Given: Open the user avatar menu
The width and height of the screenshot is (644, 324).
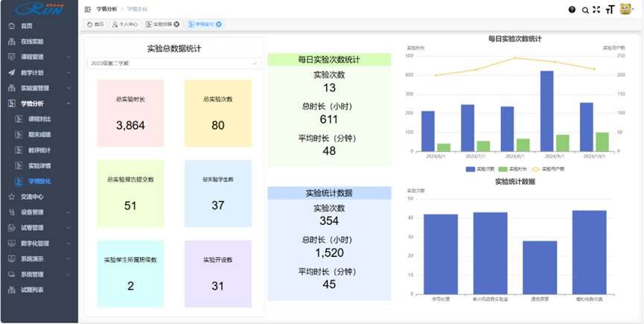Looking at the screenshot, I should pos(627,10).
